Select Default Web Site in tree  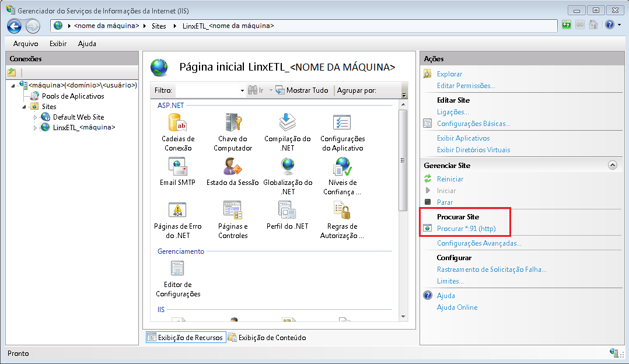78,117
